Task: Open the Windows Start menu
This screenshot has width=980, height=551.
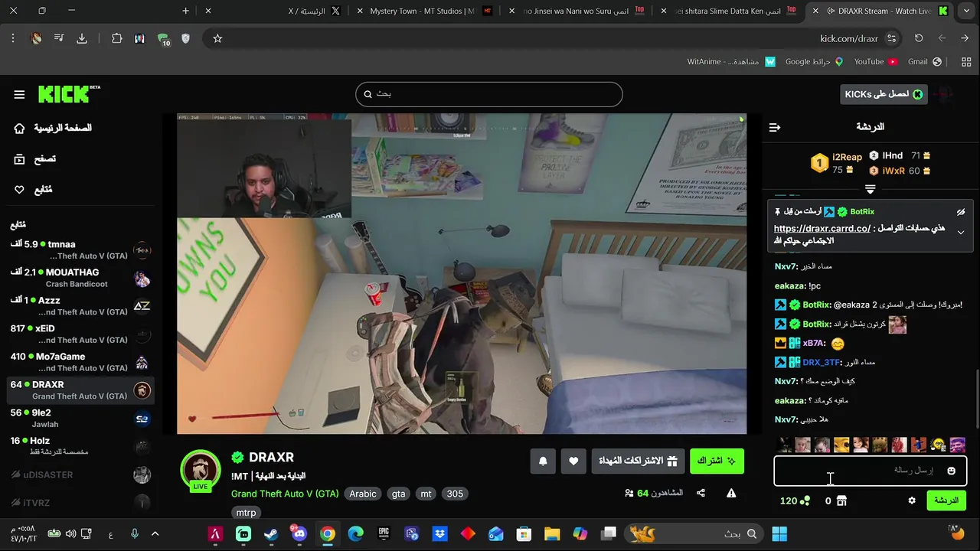Action: pos(779,533)
